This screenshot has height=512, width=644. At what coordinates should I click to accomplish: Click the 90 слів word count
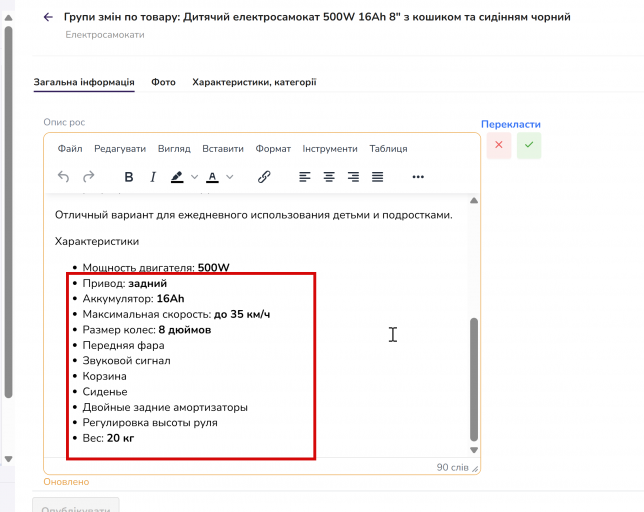pos(452,467)
